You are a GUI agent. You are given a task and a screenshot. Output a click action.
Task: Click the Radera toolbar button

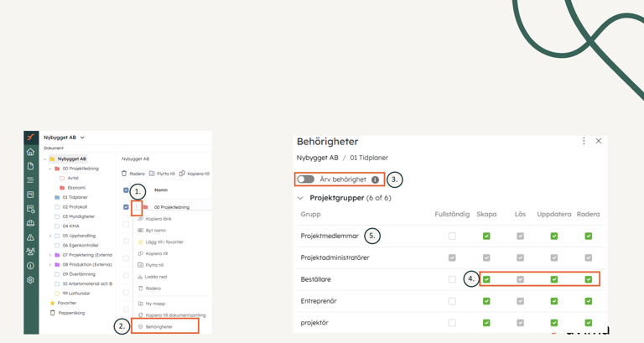click(x=134, y=174)
